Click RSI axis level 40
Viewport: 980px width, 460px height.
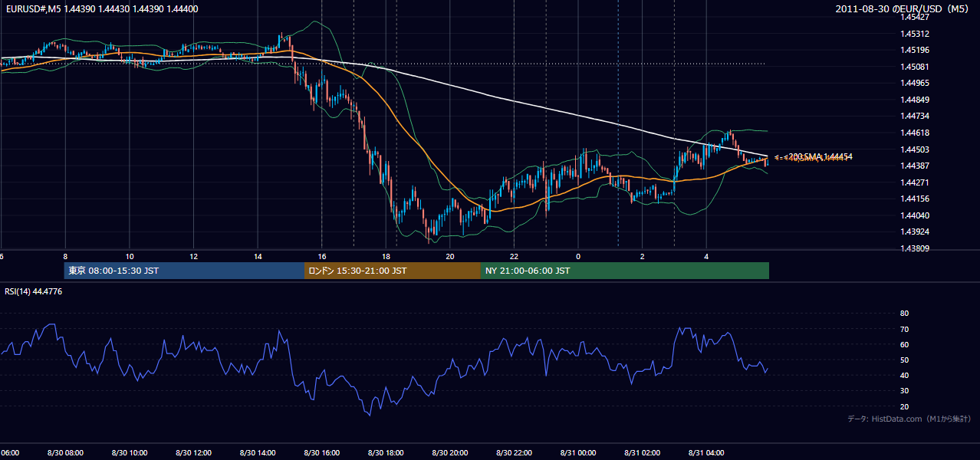tap(904, 375)
